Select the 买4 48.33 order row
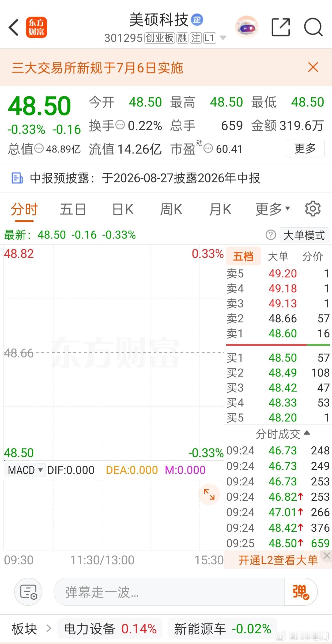The image size is (332, 644). tap(278, 403)
